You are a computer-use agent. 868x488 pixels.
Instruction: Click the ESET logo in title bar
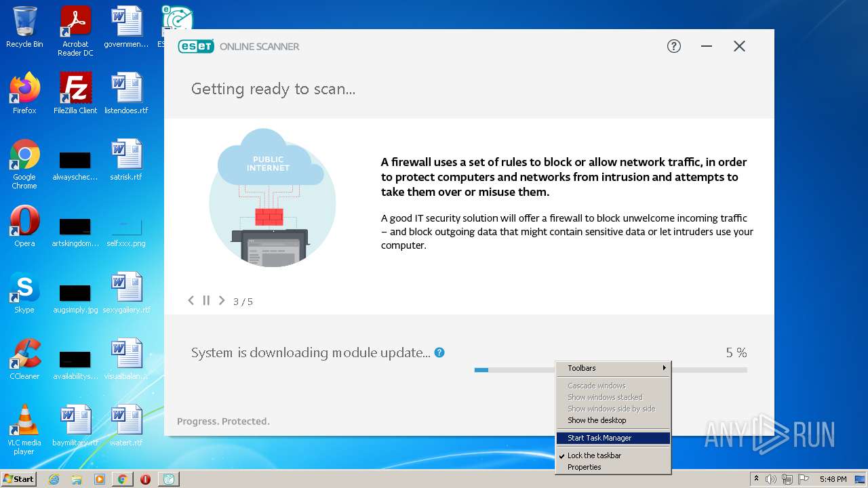click(196, 46)
